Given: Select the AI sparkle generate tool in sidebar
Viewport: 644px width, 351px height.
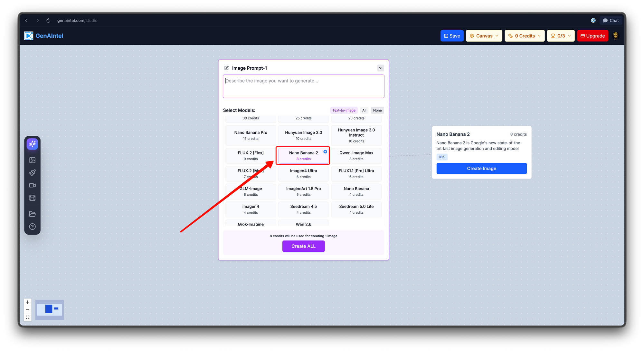Looking at the screenshot, I should [32, 144].
